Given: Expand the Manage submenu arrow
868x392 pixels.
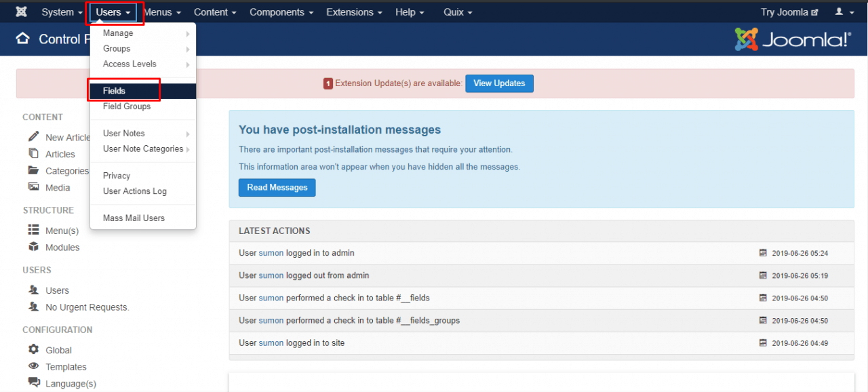Looking at the screenshot, I should [x=188, y=33].
